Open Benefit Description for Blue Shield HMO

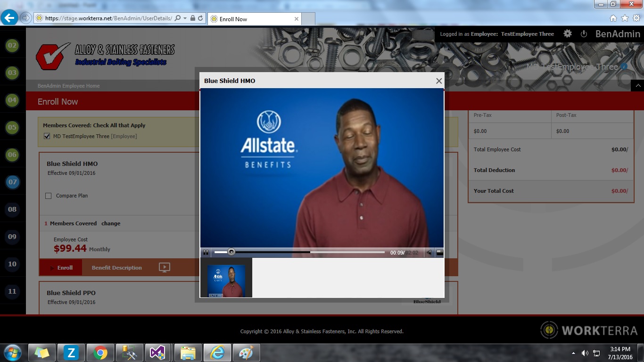pyautogui.click(x=117, y=268)
